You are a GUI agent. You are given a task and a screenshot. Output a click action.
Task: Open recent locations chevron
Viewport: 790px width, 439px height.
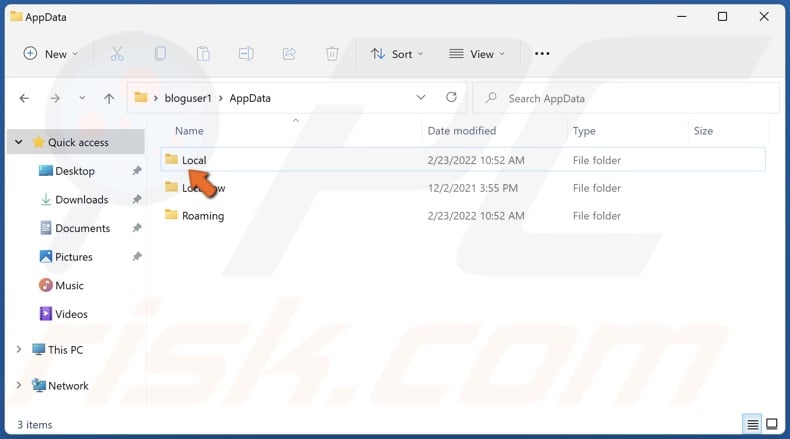tap(82, 98)
